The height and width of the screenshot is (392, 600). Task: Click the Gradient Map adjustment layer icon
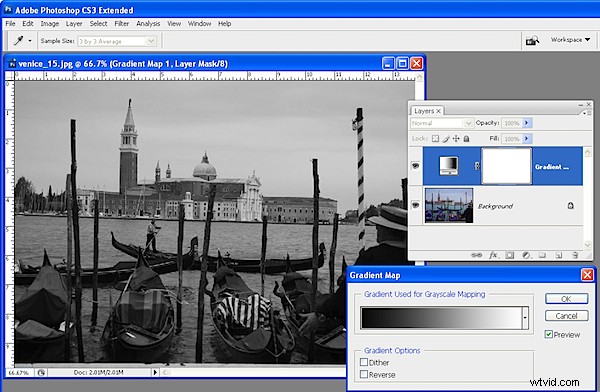(x=448, y=166)
